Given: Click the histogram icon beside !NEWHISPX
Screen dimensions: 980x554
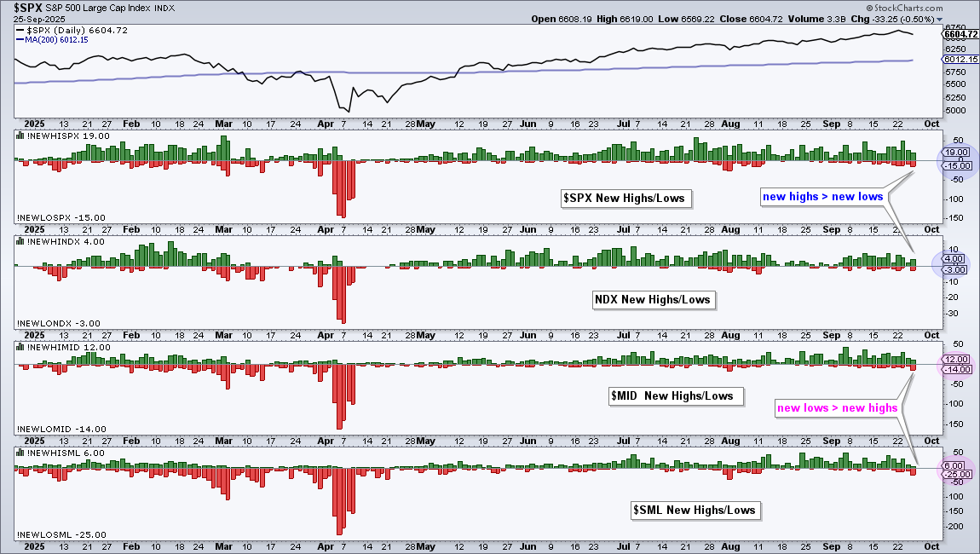Looking at the screenshot, I should pyautogui.click(x=19, y=136).
